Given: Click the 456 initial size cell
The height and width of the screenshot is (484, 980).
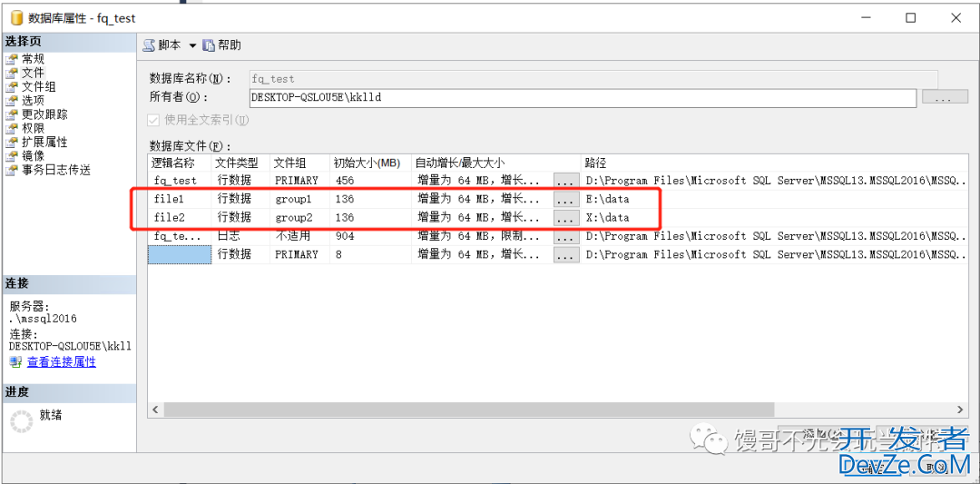Looking at the screenshot, I should [370, 181].
